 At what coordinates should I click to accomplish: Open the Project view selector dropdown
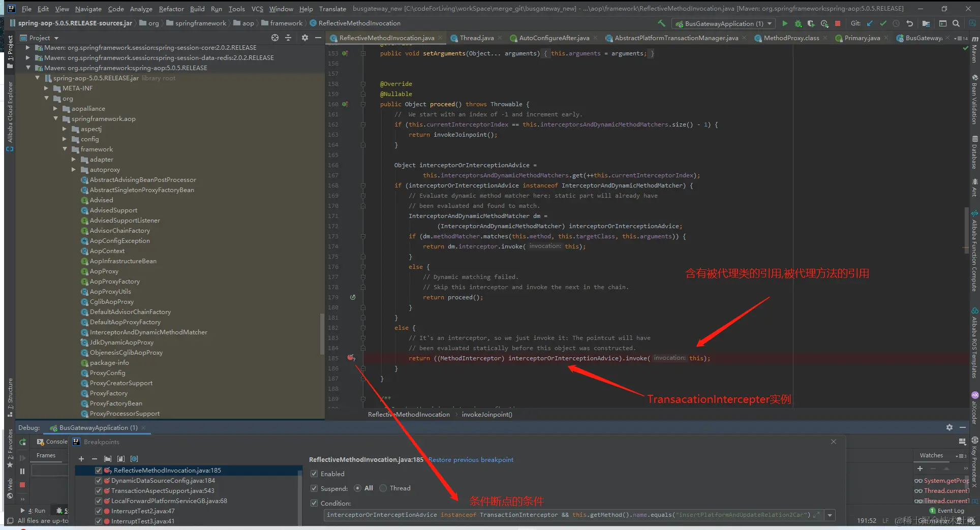tap(56, 38)
